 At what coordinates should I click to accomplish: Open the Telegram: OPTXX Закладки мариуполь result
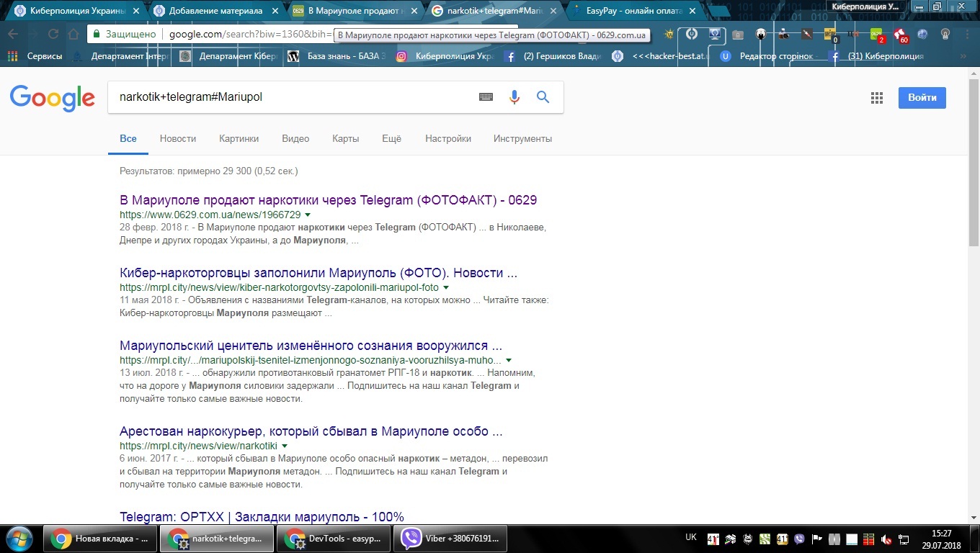(x=262, y=516)
